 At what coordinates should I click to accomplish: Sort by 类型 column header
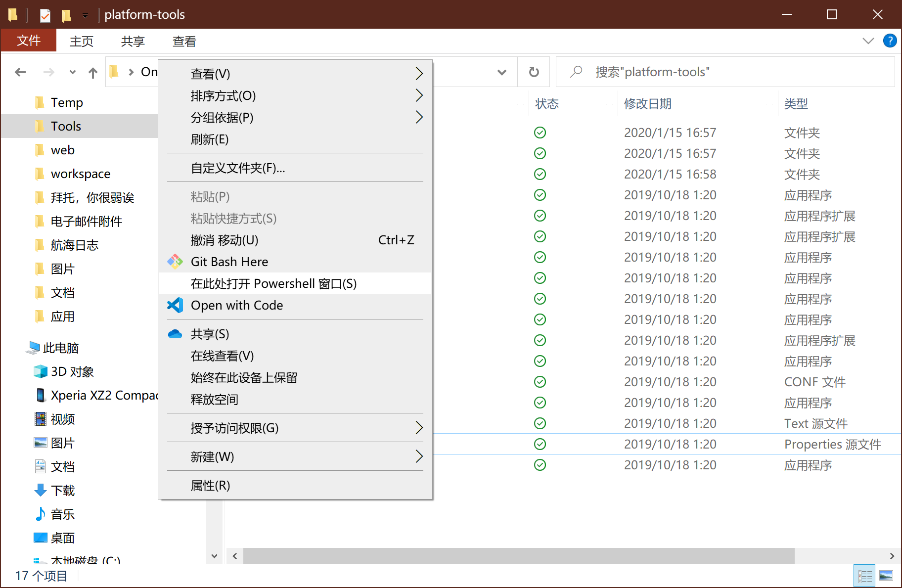coord(796,104)
